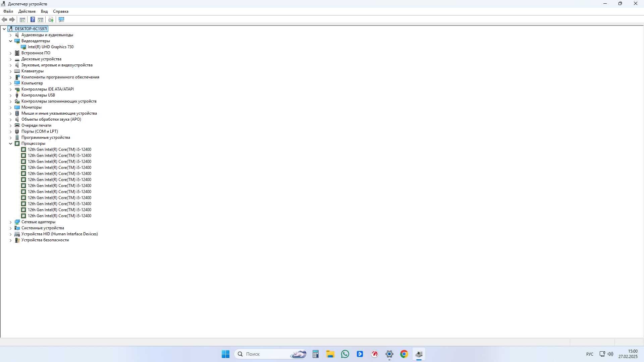The height and width of the screenshot is (362, 644).
Task: Switch input language via РУС indicator
Action: coord(590,354)
